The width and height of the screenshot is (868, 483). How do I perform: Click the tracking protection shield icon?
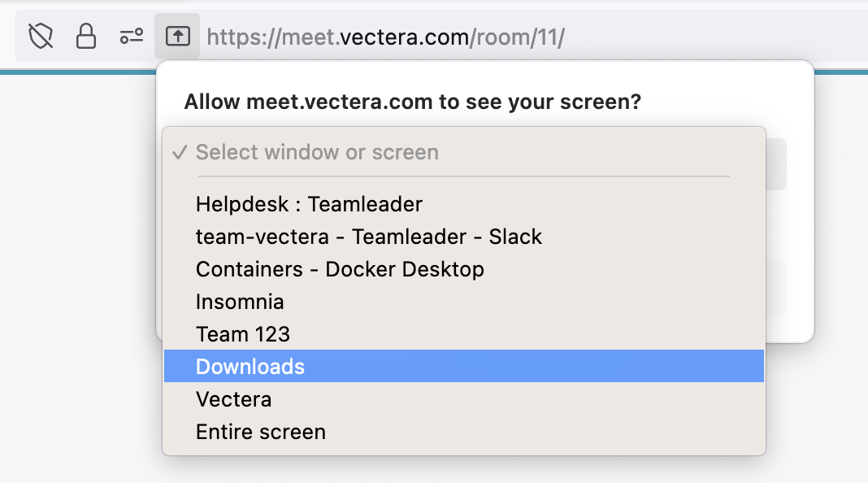41,37
